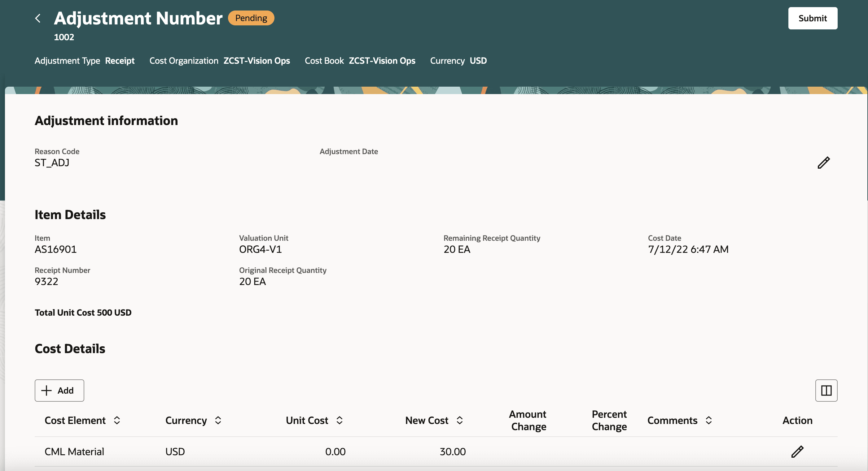
Task: Click the Add button in Cost Details
Action: (59, 391)
